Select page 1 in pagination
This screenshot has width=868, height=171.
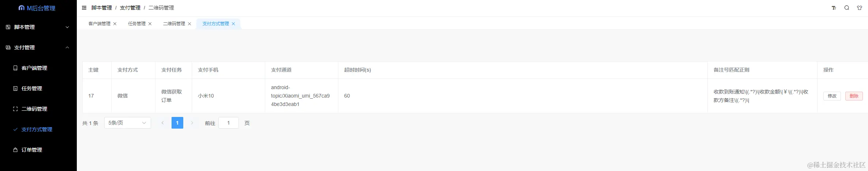[177, 123]
